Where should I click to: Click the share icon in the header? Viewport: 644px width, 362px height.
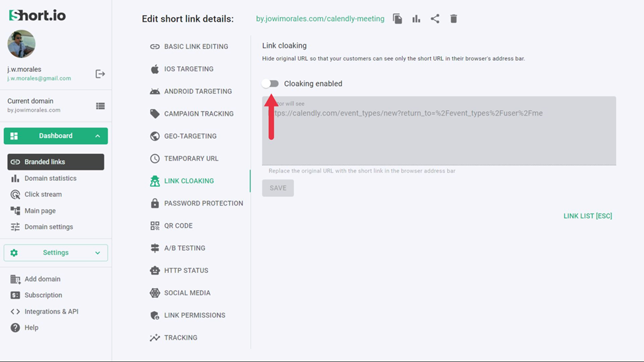click(435, 19)
